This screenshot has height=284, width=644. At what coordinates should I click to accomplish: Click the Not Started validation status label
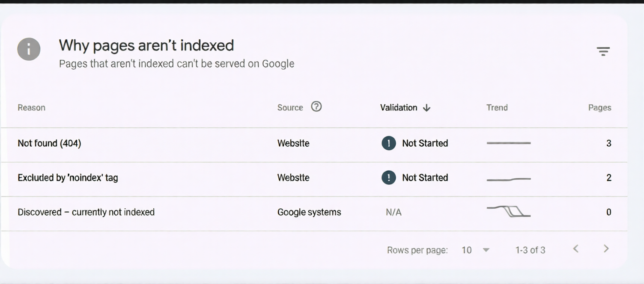[425, 143]
